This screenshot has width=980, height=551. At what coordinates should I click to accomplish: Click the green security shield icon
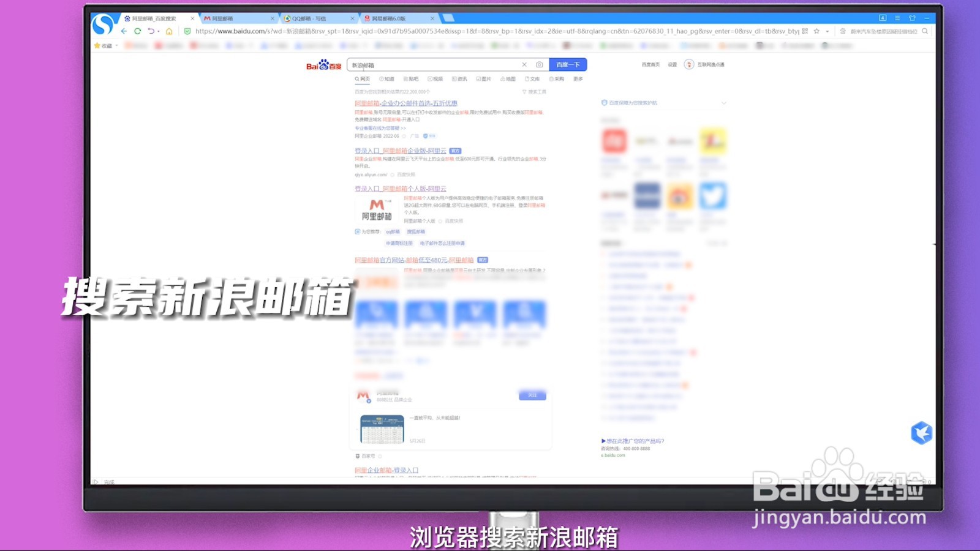pos(187,31)
